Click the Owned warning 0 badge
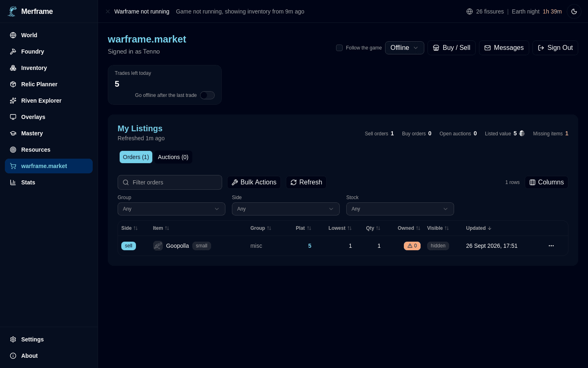The width and height of the screenshot is (588, 368). 412,246
